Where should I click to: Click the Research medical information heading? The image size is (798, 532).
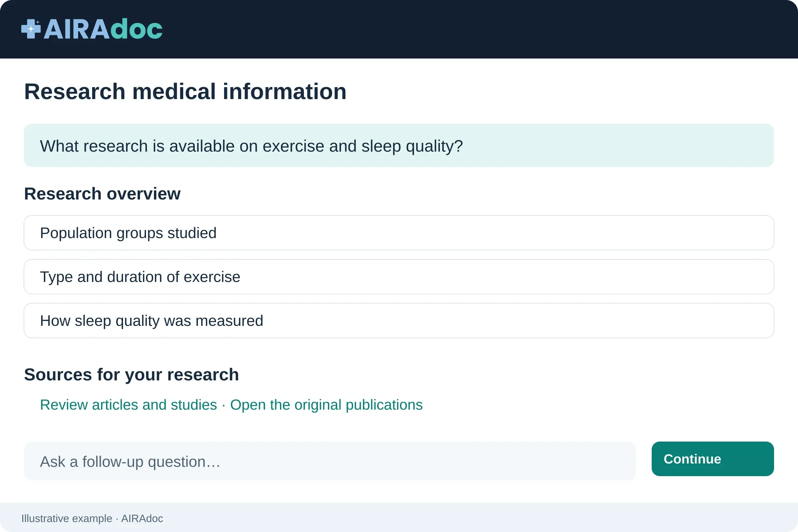[x=185, y=92]
